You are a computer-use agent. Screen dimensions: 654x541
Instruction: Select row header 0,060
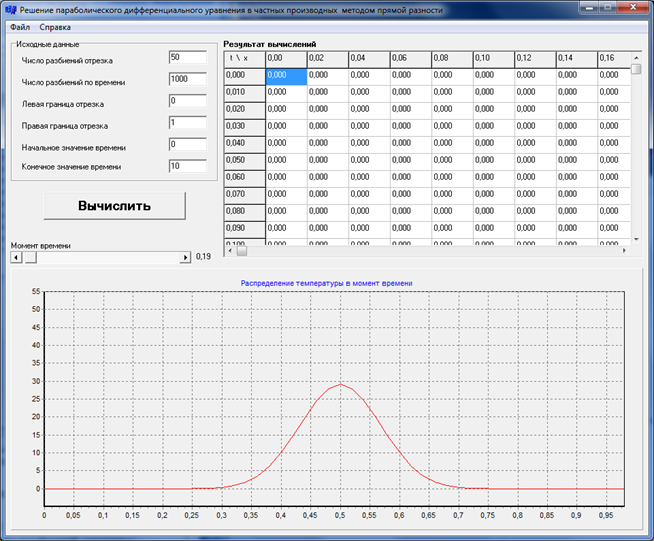click(x=244, y=179)
